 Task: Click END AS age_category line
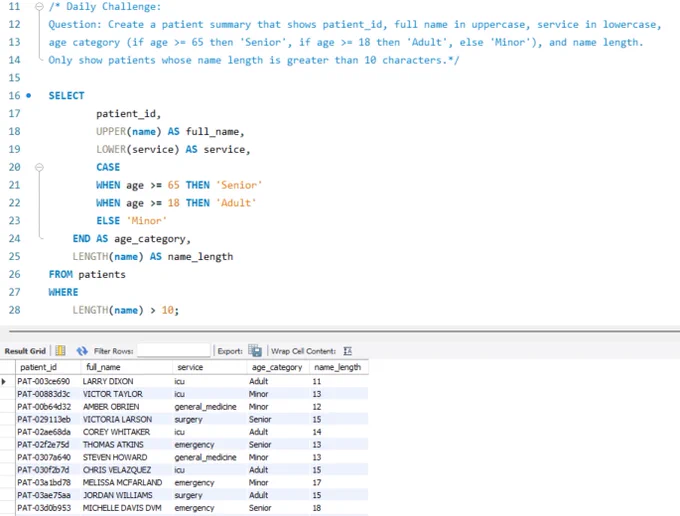click(131, 238)
